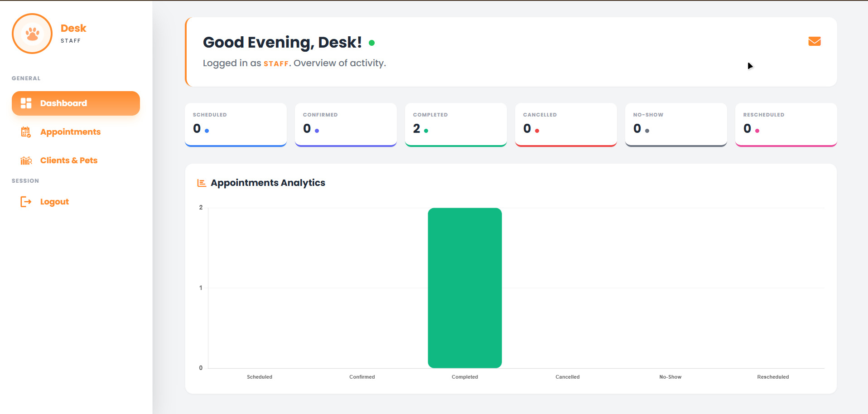Click the purple dot on the Confirmed card
Viewport: 868px width, 414px height.
pos(316,131)
